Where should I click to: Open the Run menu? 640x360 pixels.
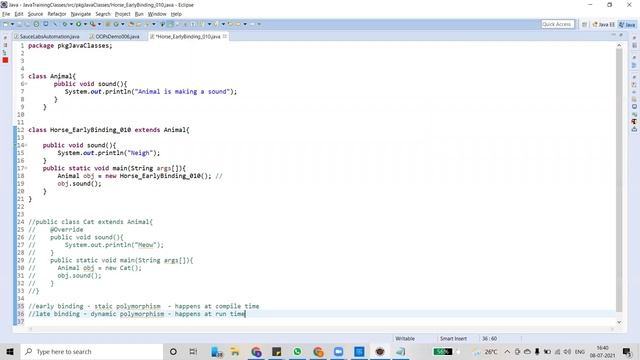tap(139, 14)
